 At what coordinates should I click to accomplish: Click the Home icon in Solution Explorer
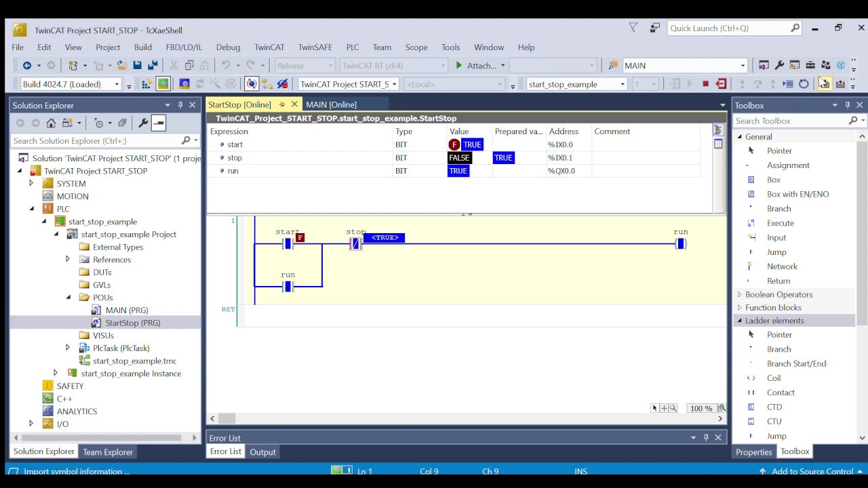(x=52, y=123)
